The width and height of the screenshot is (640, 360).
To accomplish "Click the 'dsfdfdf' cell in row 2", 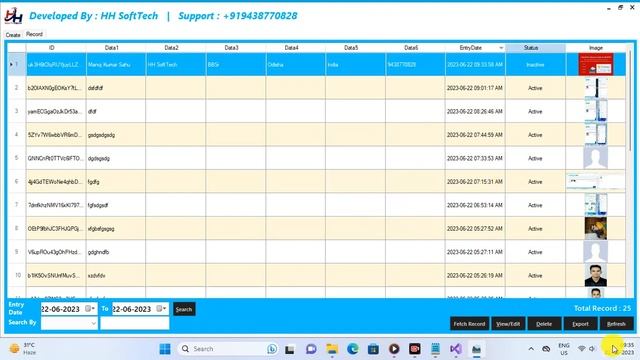I will [116, 88].
